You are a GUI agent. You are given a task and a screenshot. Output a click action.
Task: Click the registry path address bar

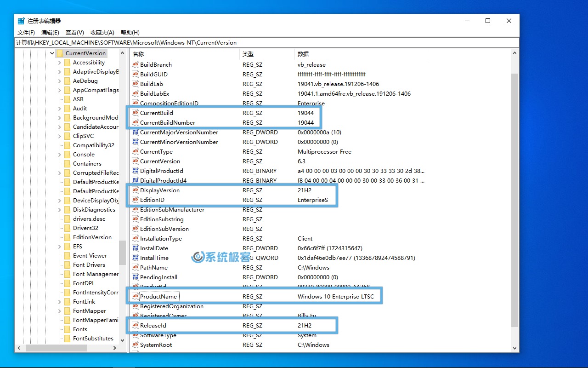coord(266,43)
